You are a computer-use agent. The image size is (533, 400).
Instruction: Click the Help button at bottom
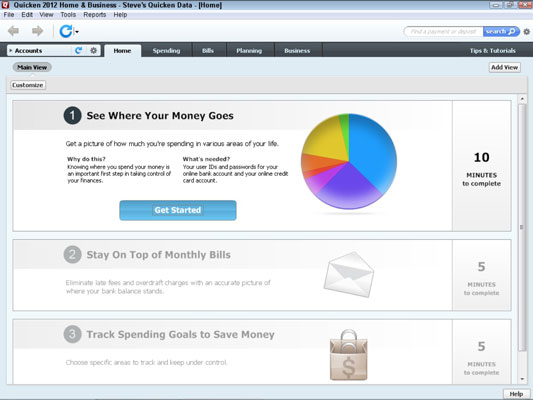click(x=516, y=394)
